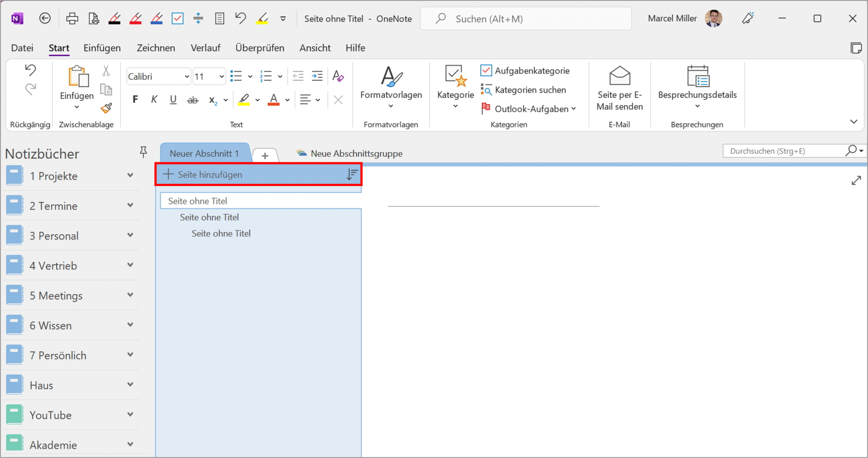This screenshot has height=458, width=868.
Task: Pin the Notizbücher sidebar
Action: pyautogui.click(x=143, y=152)
